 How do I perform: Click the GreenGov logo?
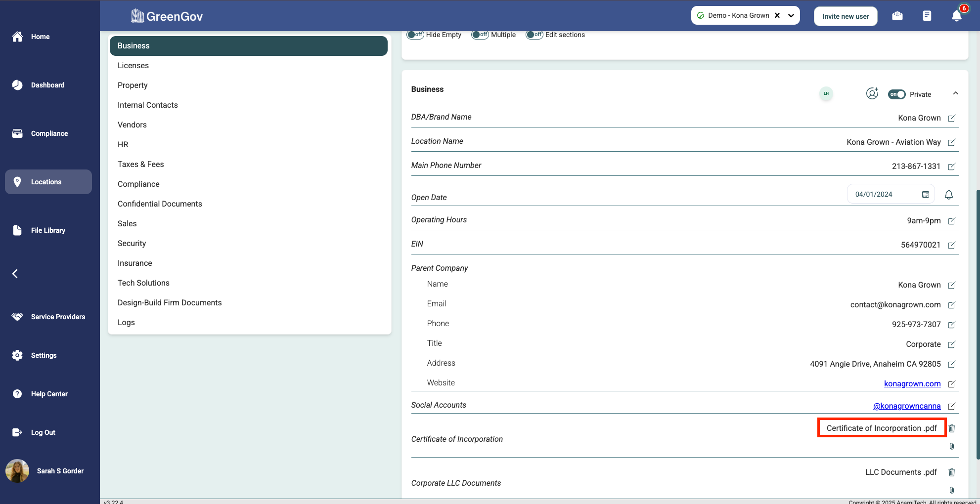[x=167, y=16]
